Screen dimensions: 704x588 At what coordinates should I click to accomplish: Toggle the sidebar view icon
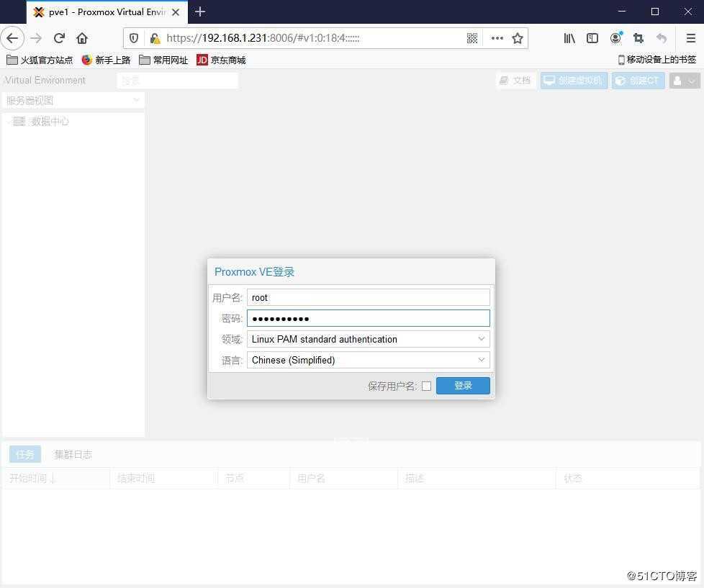point(592,38)
